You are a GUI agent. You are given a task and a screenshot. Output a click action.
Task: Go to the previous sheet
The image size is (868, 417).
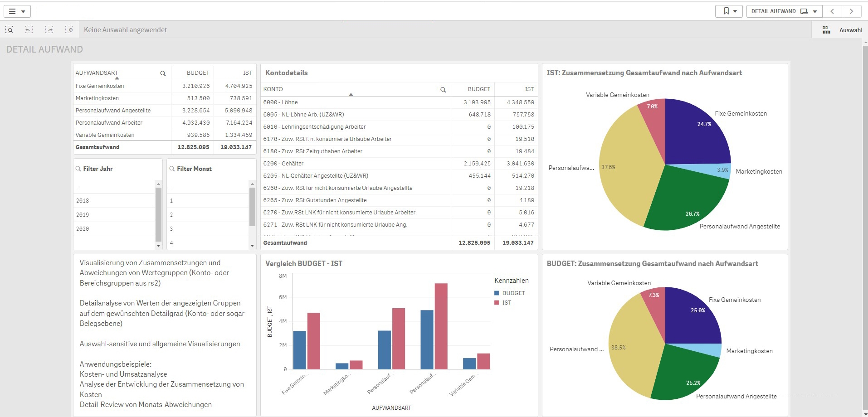click(832, 11)
